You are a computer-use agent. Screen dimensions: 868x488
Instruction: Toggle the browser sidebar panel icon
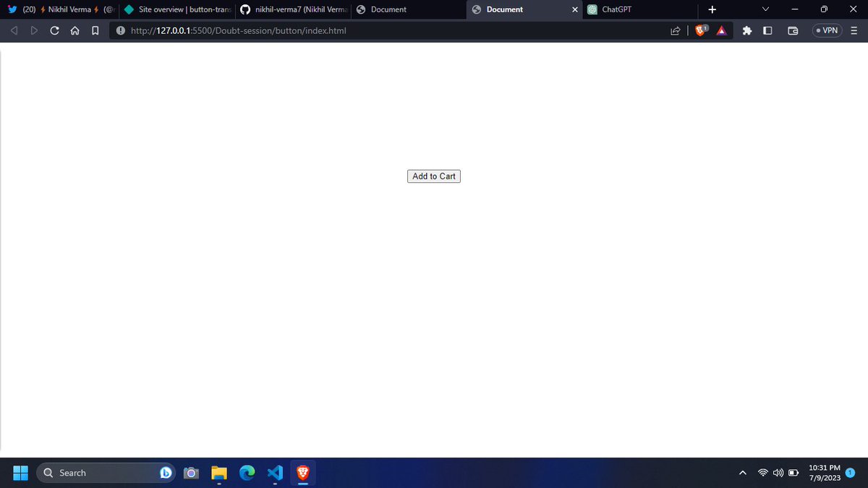767,31
